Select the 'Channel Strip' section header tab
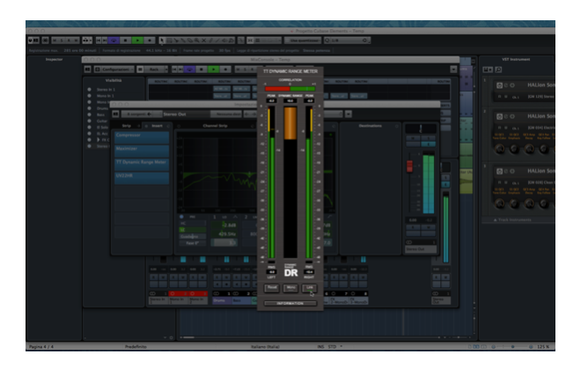The image size is (588, 369). click(215, 126)
